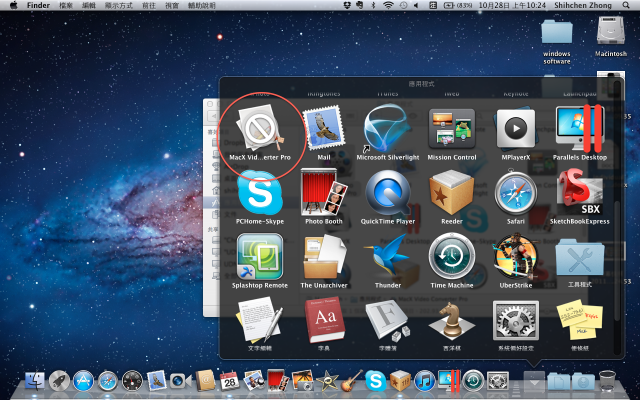Open the 編輯 menu
This screenshot has height=400, width=640.
[x=89, y=5]
